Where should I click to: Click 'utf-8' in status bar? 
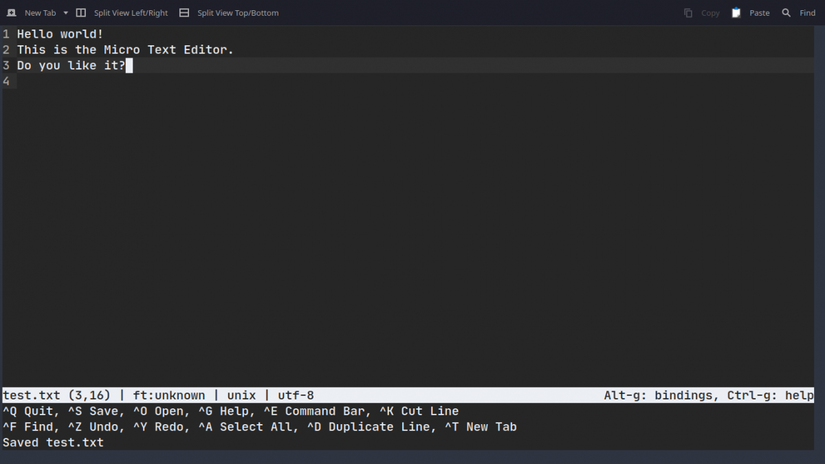[x=296, y=395]
